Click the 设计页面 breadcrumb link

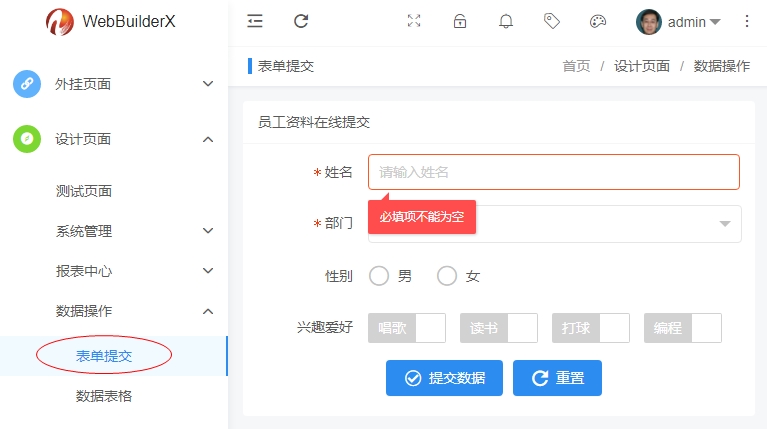point(642,66)
